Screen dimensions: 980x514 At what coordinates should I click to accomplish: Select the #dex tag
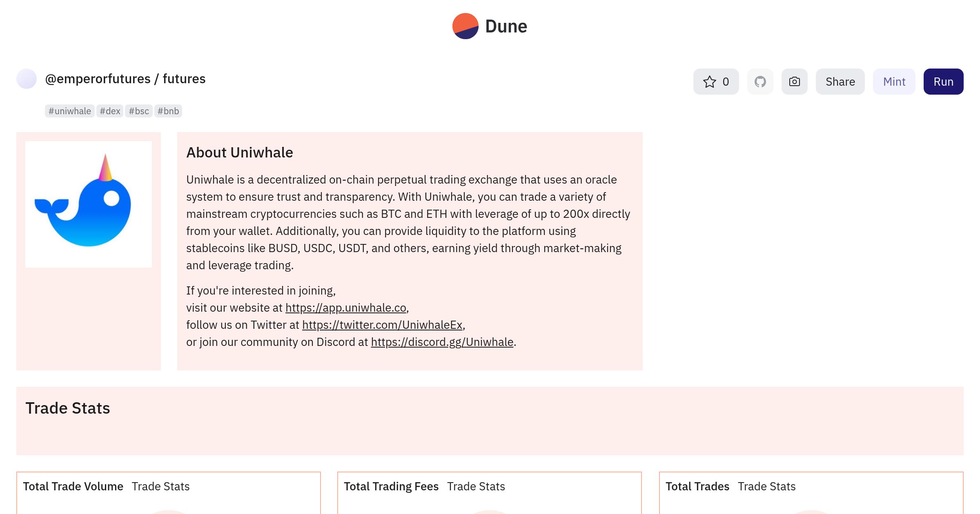click(110, 111)
